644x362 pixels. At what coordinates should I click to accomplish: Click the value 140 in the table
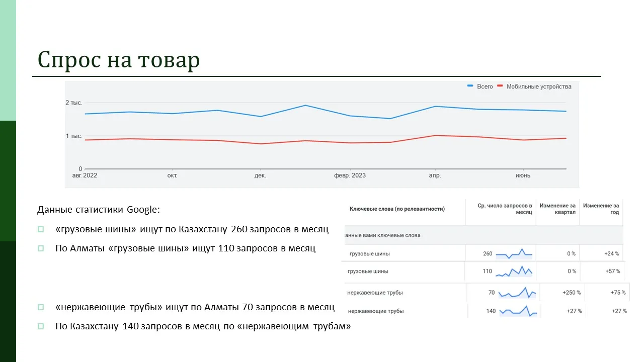(x=491, y=311)
